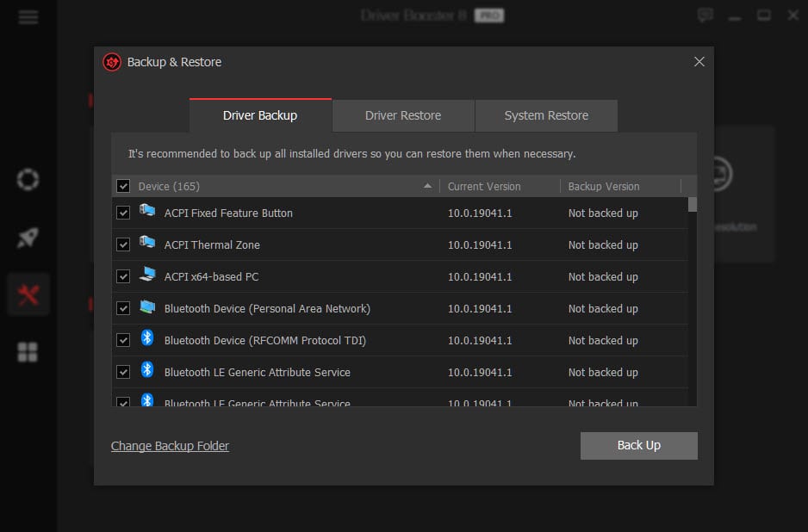Close the Backup & Restore dialog
The image size is (808, 532).
pyautogui.click(x=699, y=62)
